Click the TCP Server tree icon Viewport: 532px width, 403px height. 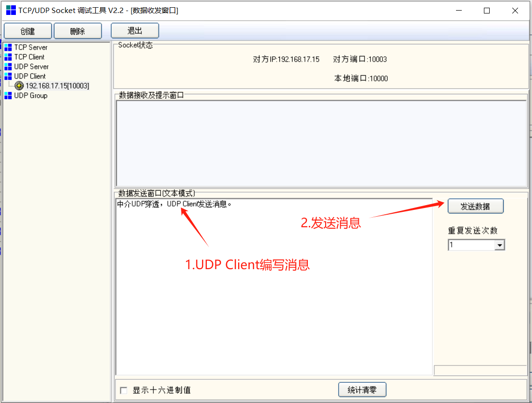pyautogui.click(x=8, y=47)
